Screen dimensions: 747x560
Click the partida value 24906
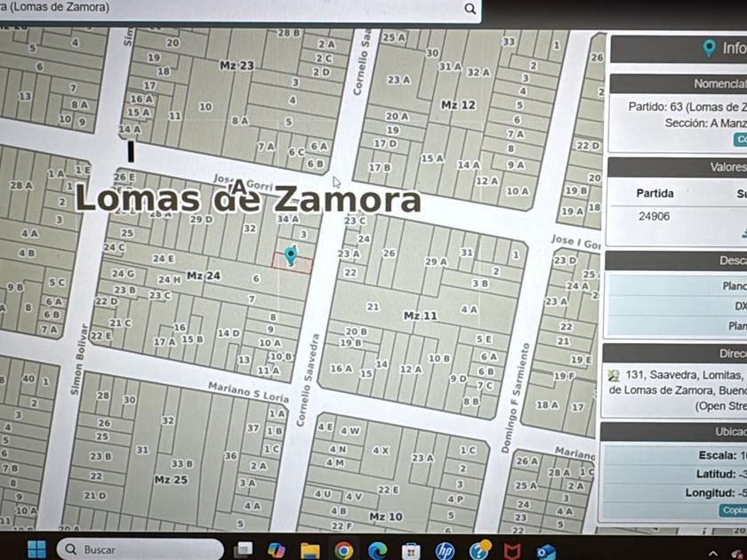coord(655,216)
